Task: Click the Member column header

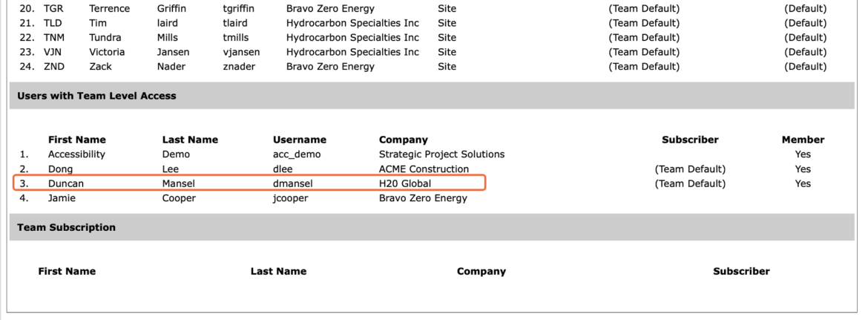Action: coord(803,140)
